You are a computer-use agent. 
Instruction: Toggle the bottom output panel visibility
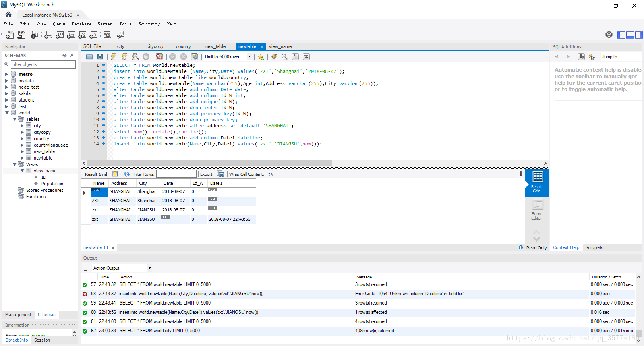[630, 35]
